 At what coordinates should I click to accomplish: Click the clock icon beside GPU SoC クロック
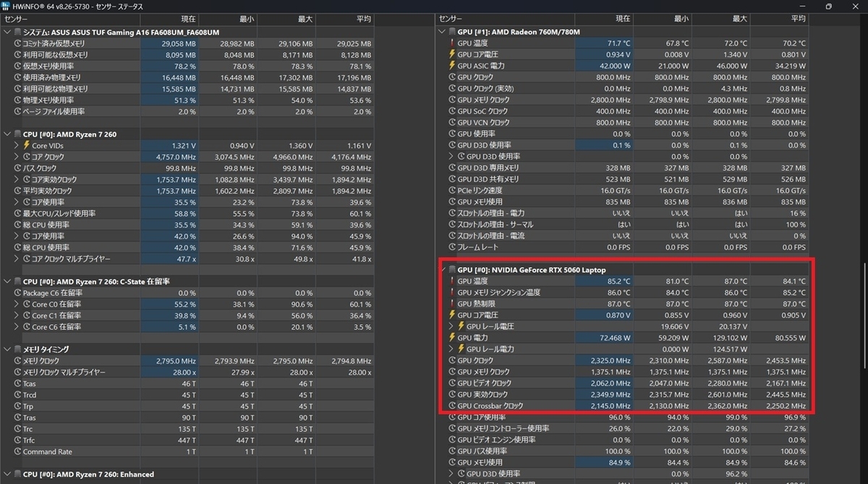[x=452, y=111]
